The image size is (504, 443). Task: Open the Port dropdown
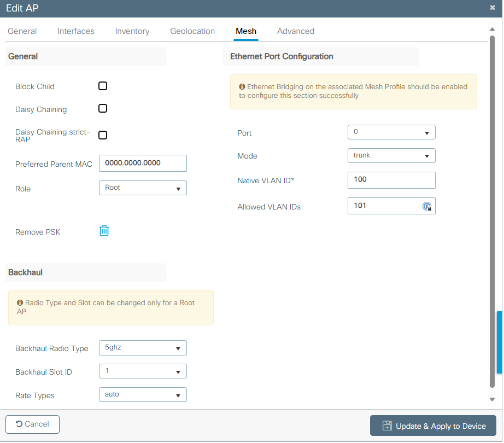tap(391, 132)
